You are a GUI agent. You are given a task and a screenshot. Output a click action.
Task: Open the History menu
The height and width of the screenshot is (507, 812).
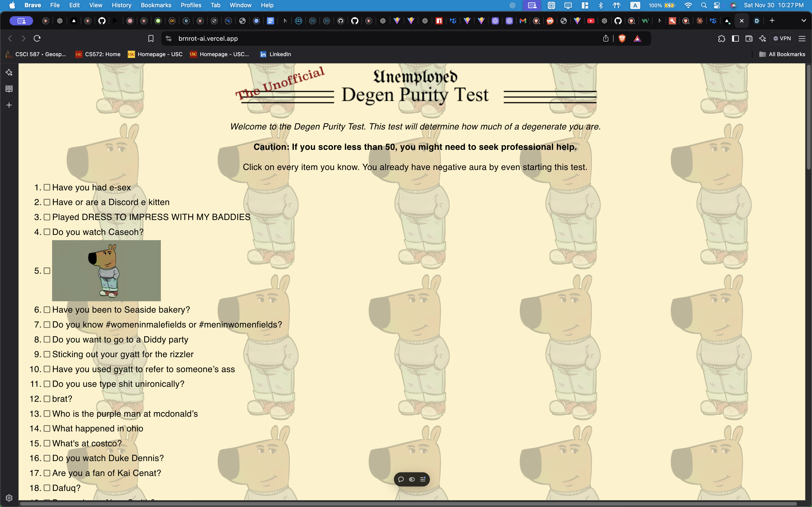[x=121, y=5]
